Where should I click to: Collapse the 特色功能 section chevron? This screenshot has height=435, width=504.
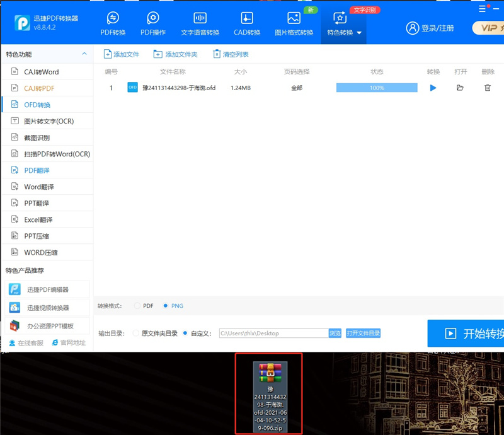[x=84, y=54]
